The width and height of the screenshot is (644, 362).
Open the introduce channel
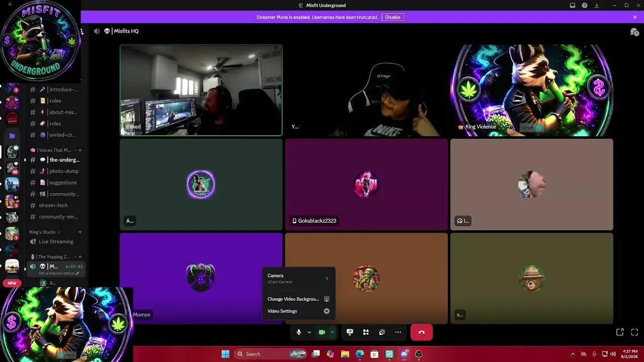[x=54, y=89]
